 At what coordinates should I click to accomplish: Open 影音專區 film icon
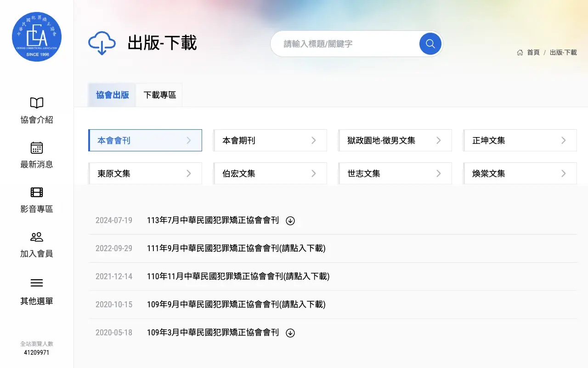click(37, 192)
